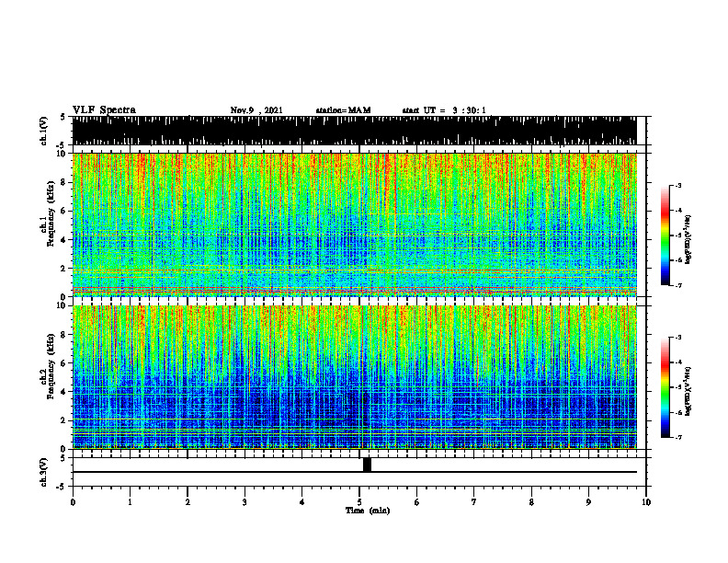Click the "VLF Spectra" title text
728x563 pixels.
tap(104, 110)
